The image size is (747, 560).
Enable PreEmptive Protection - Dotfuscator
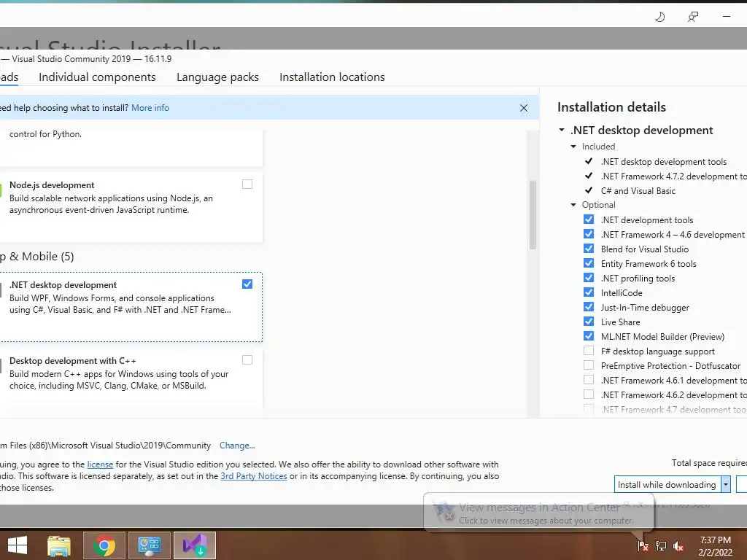(x=589, y=365)
